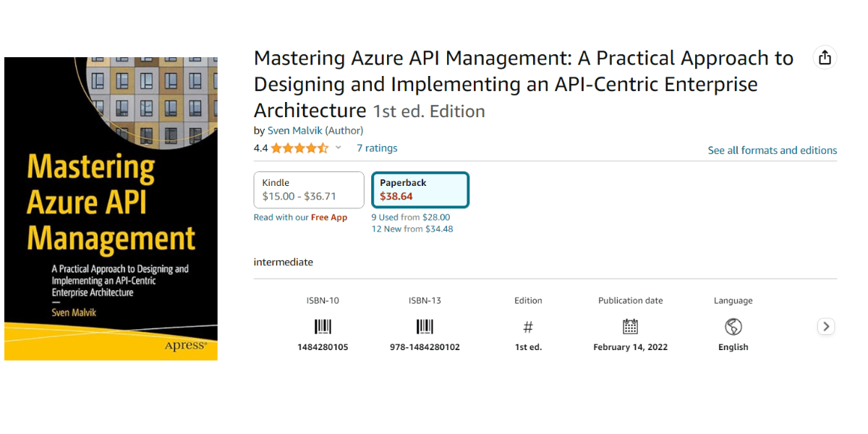Click the book cover image

[x=111, y=208]
